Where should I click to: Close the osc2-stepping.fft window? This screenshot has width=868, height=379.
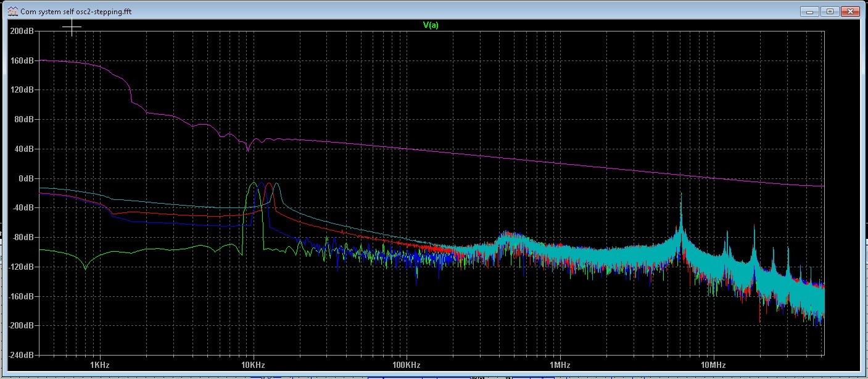851,11
